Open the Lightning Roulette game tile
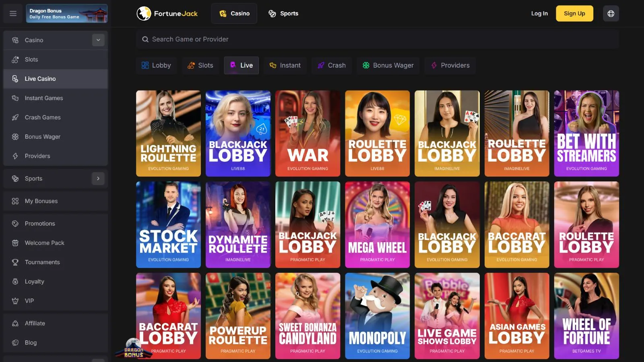The height and width of the screenshot is (362, 644). [x=168, y=133]
